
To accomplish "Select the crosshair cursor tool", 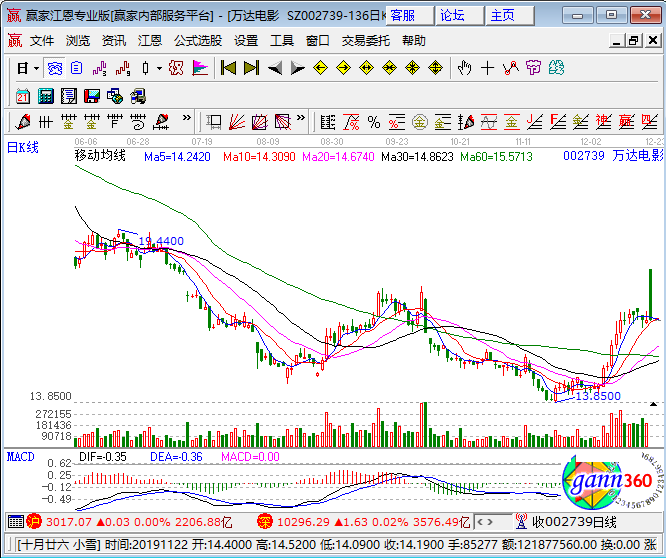I will tap(488, 68).
